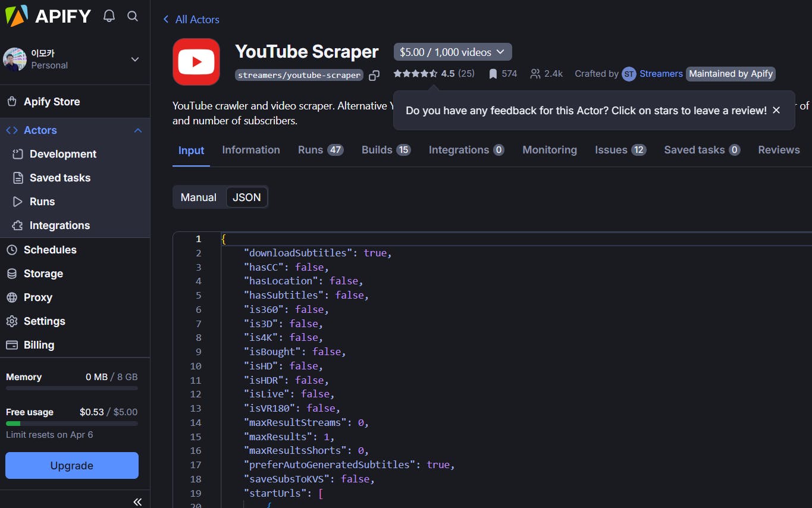Image resolution: width=812 pixels, height=508 pixels.
Task: Click the Saved tasks document icon
Action: [18, 178]
